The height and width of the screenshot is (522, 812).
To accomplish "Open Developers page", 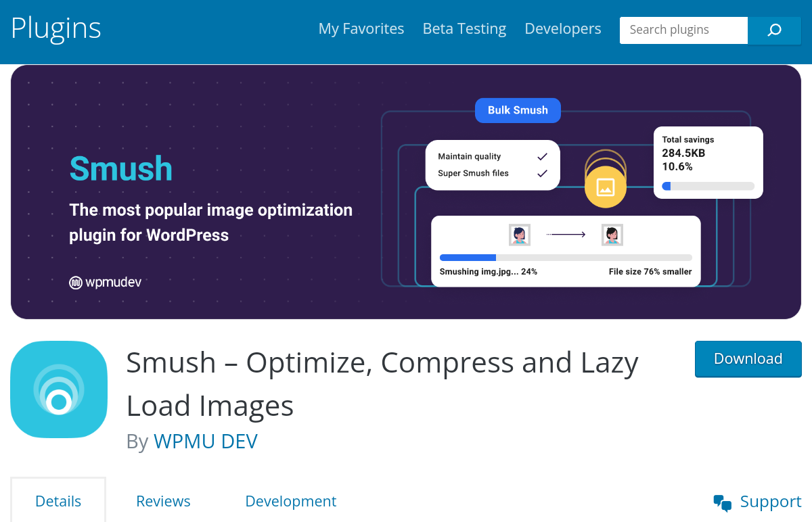I will click(x=563, y=29).
